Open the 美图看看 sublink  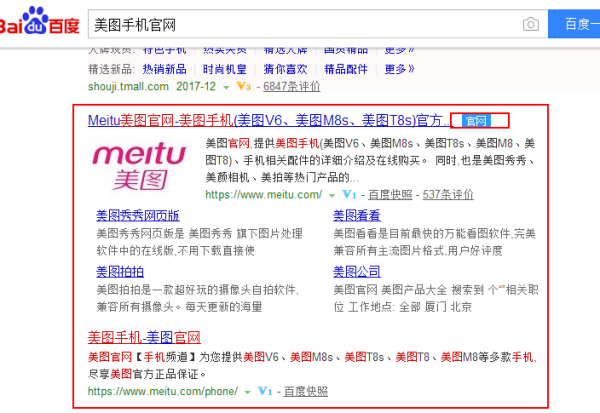357,215
